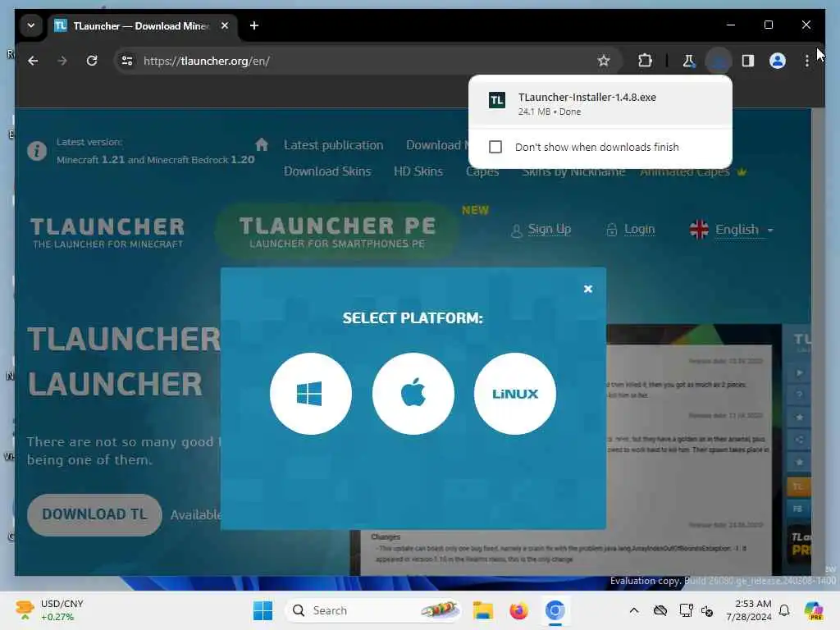This screenshot has height=630, width=840.
Task: Click the Login link
Action: [x=639, y=230]
